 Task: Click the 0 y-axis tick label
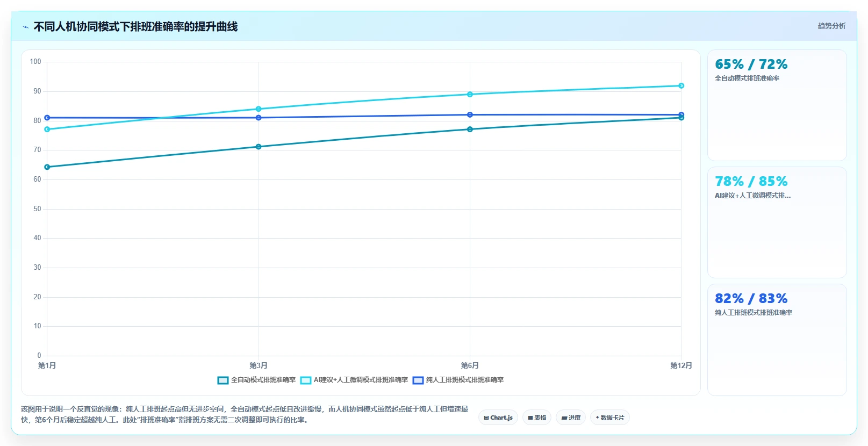(x=39, y=356)
